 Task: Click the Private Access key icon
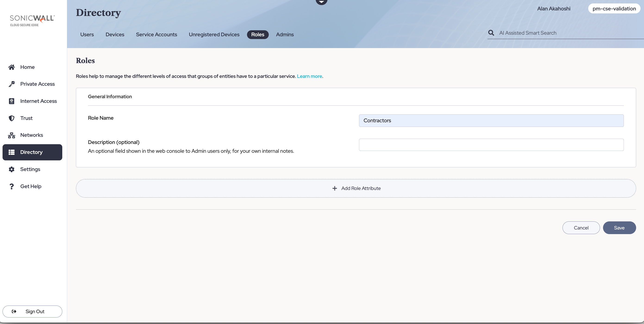pos(12,84)
